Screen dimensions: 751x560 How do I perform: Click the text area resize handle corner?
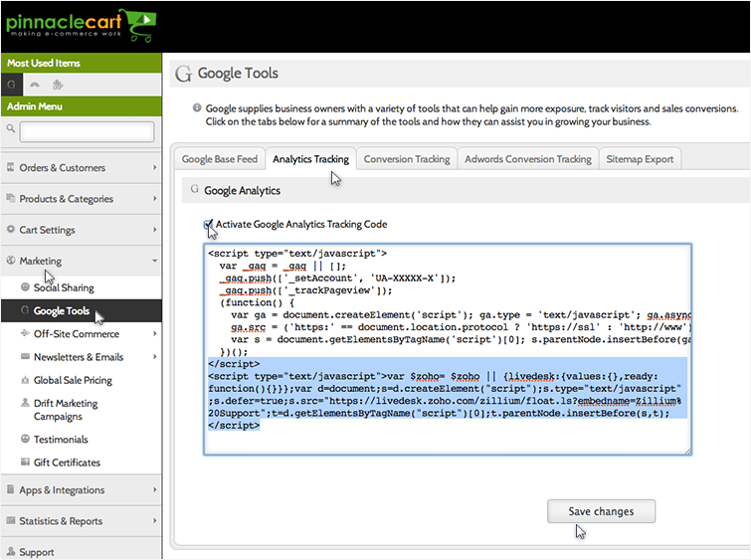click(x=687, y=451)
